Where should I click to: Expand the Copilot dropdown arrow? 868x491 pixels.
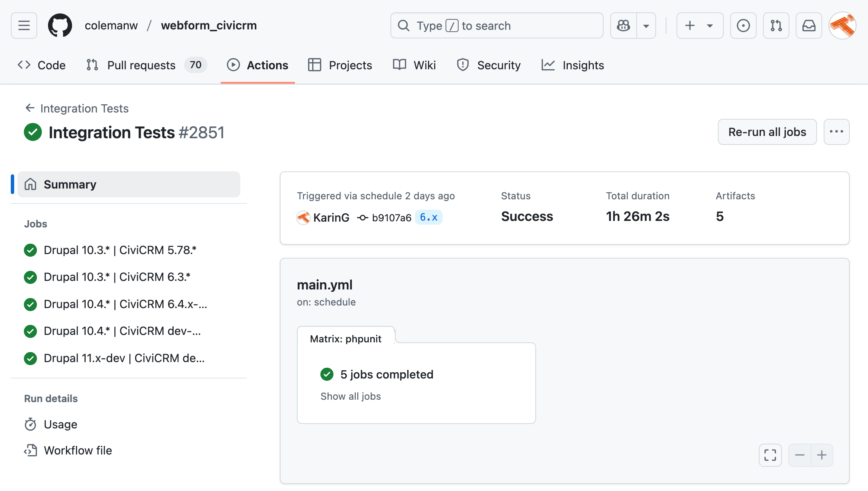tap(646, 25)
